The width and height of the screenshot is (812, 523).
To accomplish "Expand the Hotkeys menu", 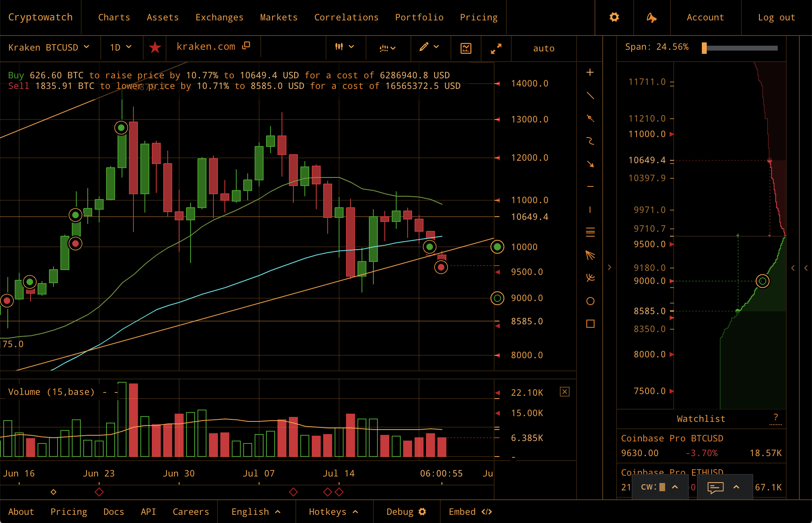I will [x=333, y=512].
